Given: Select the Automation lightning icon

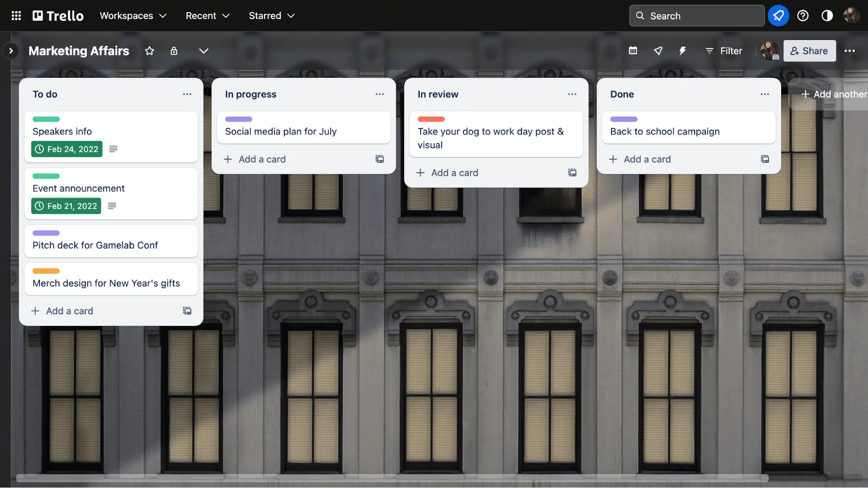Looking at the screenshot, I should coord(681,51).
